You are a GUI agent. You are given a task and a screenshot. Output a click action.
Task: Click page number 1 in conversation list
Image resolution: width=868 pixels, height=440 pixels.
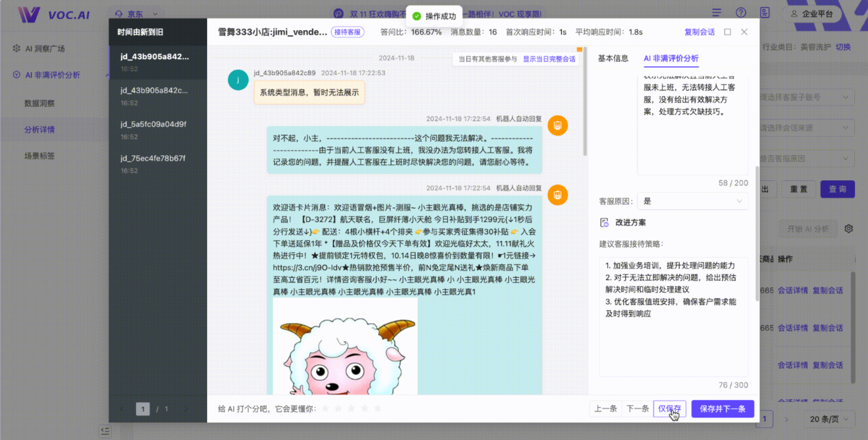[x=143, y=409]
